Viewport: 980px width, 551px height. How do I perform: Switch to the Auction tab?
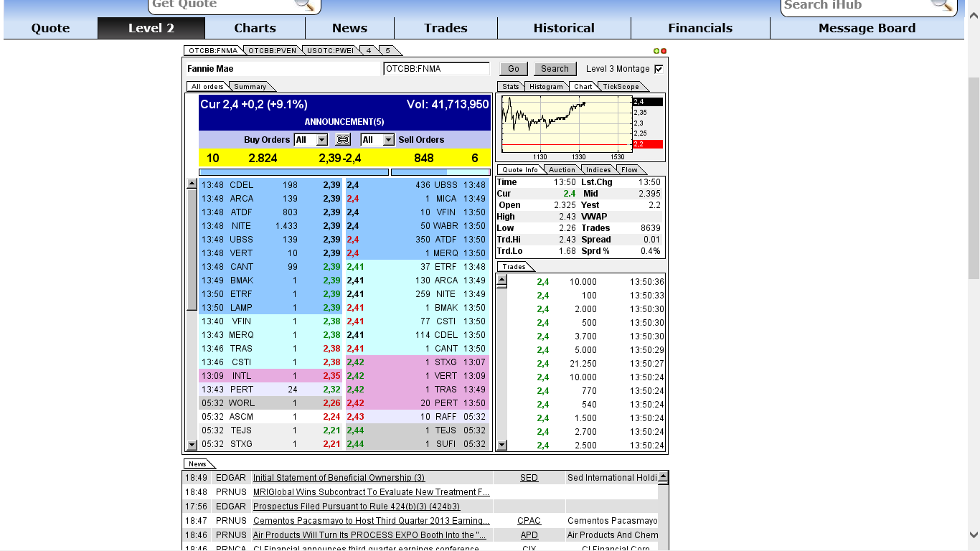(562, 169)
